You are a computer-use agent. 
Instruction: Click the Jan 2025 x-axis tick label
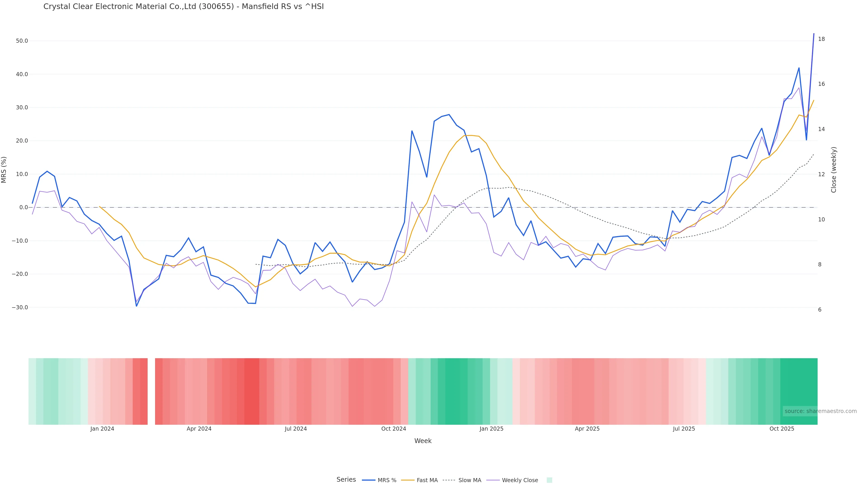491,429
